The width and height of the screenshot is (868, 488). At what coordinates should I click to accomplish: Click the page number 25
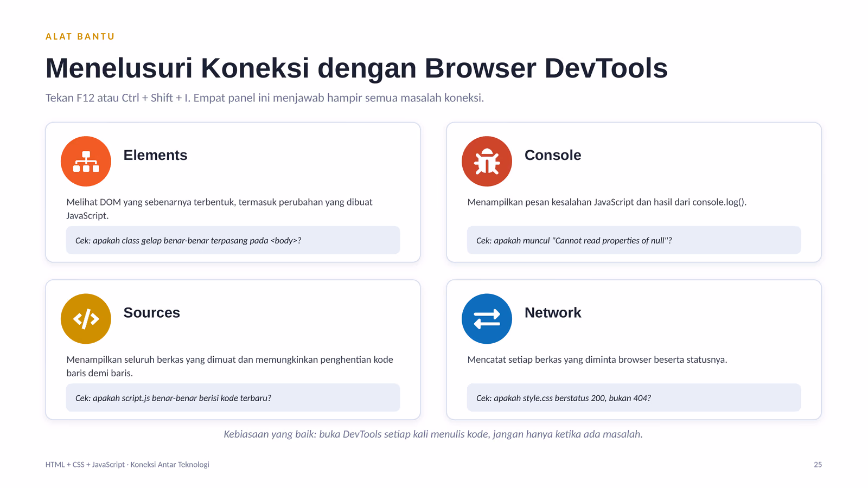[x=818, y=465]
